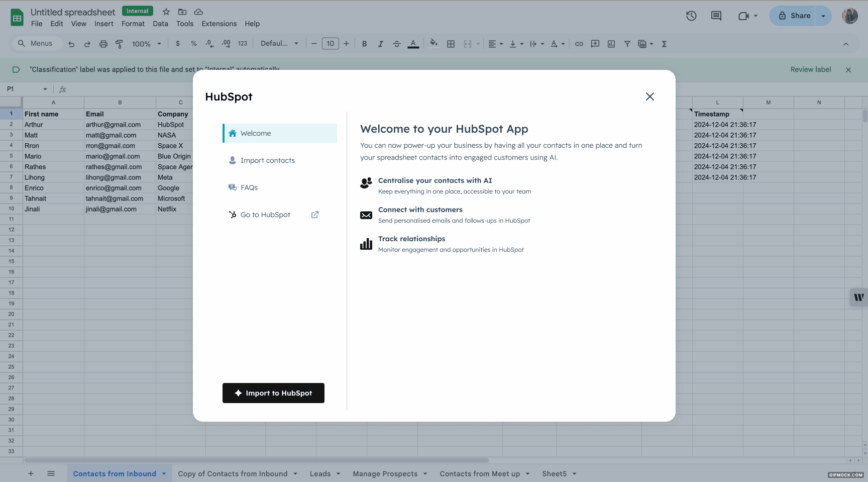The height and width of the screenshot is (482, 868).
Task: Open the text rotation dropdown
Action: click(558, 44)
